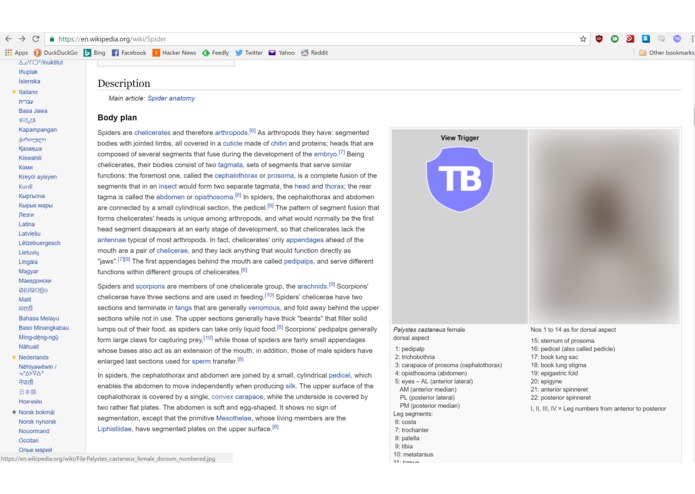Open the dark red shield extension icon
Viewport: 695px width, 494px height.
click(599, 39)
